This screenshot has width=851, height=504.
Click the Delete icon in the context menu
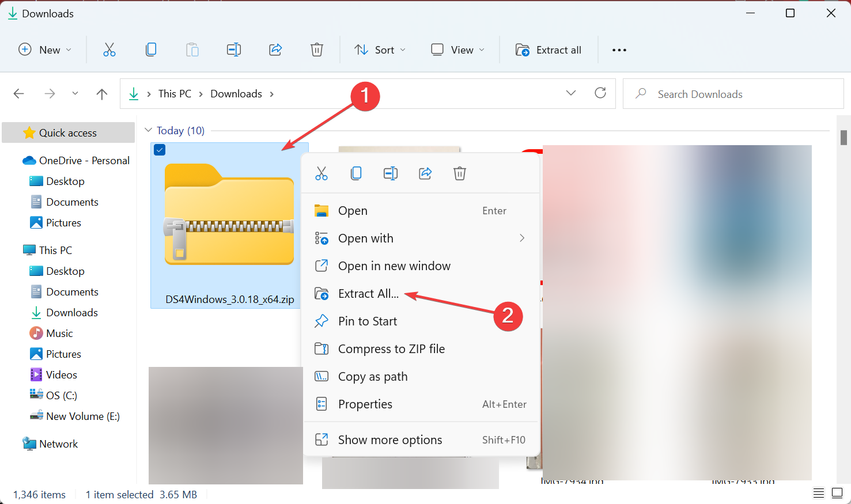point(459,173)
